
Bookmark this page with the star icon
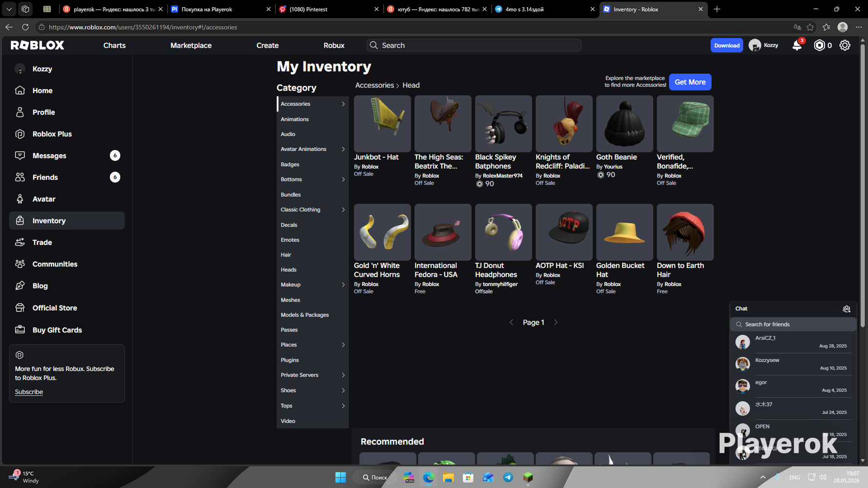(x=810, y=27)
